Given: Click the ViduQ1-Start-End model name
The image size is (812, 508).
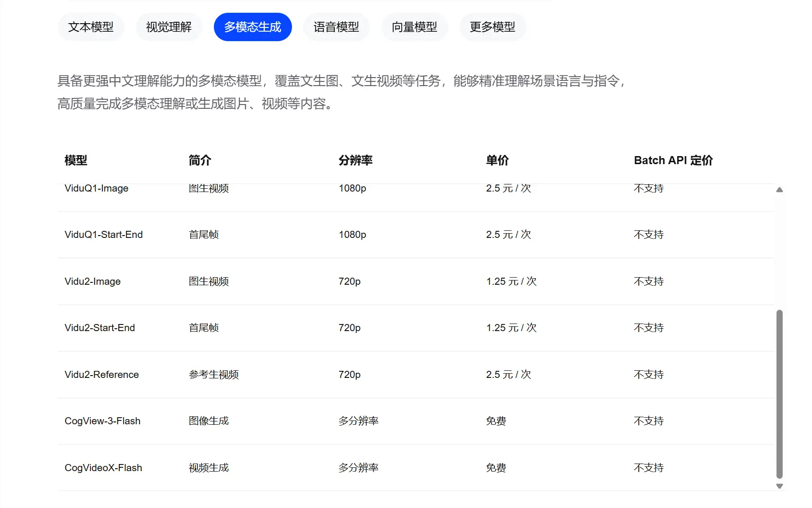Looking at the screenshot, I should pos(104,235).
